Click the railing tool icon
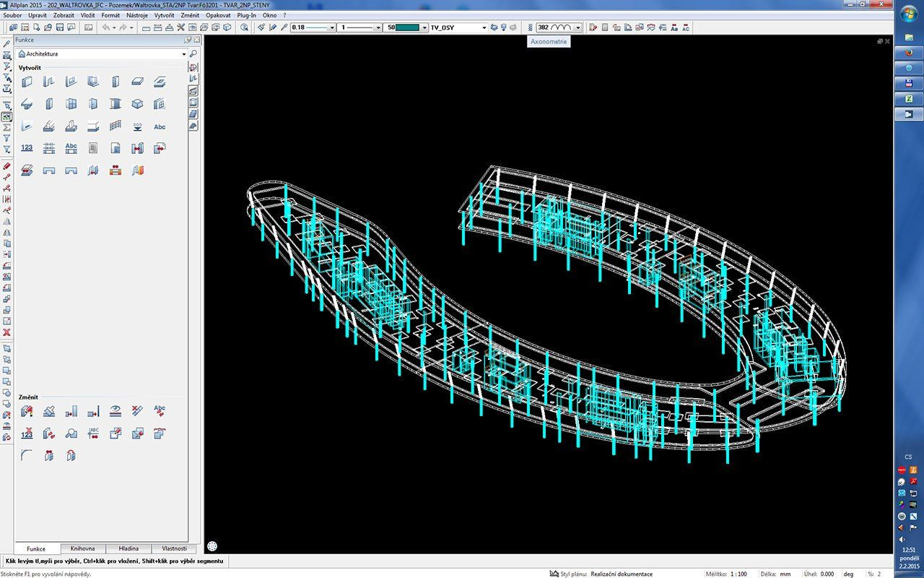This screenshot has height=578, width=924. click(x=115, y=126)
